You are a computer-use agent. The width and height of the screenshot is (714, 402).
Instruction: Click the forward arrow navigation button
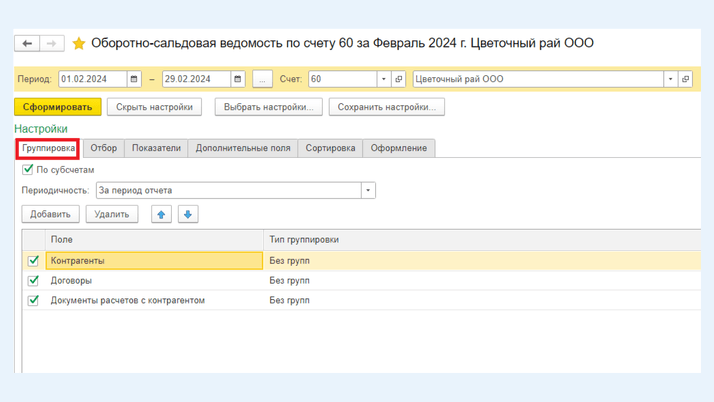(x=51, y=43)
